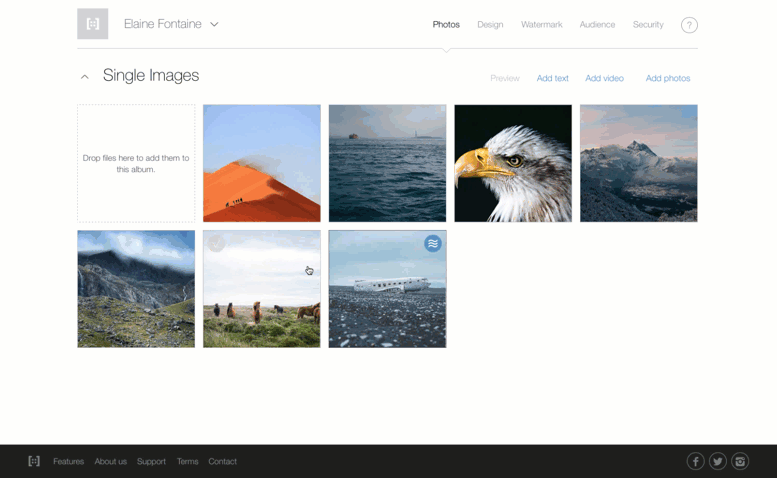Click the Add text link

coord(553,78)
